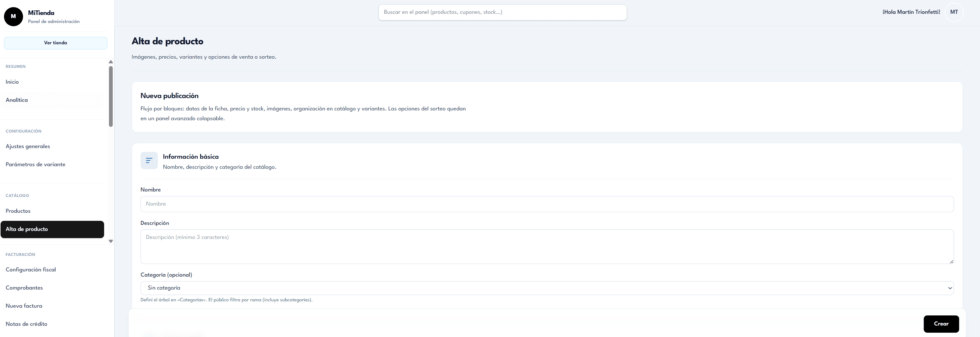Open Ajustes generales
Image resolution: width=980 pixels, height=337 pixels.
(x=28, y=146)
